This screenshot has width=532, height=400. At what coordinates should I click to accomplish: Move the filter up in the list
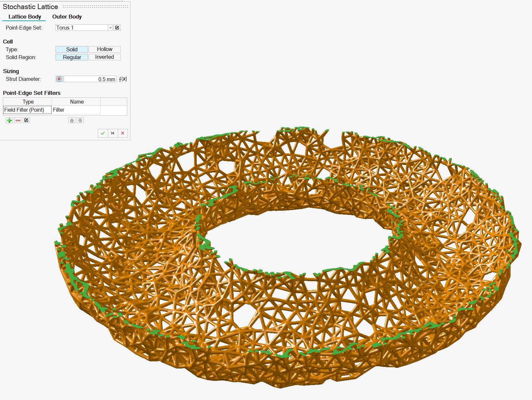[72, 120]
